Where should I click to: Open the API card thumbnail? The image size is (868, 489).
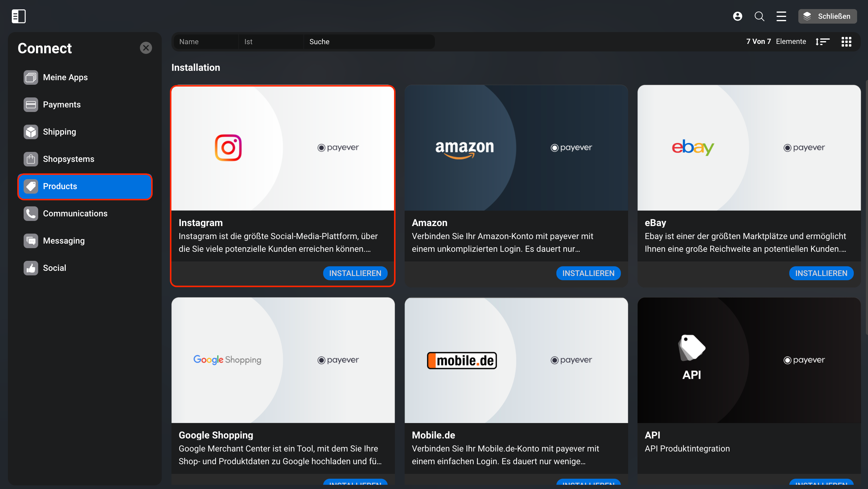749,360
